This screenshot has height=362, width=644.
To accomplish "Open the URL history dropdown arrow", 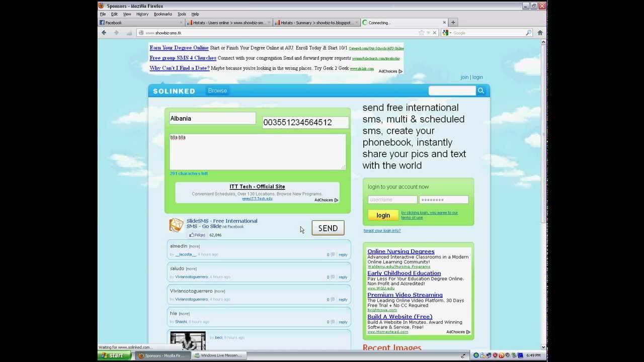I will click(x=428, y=33).
